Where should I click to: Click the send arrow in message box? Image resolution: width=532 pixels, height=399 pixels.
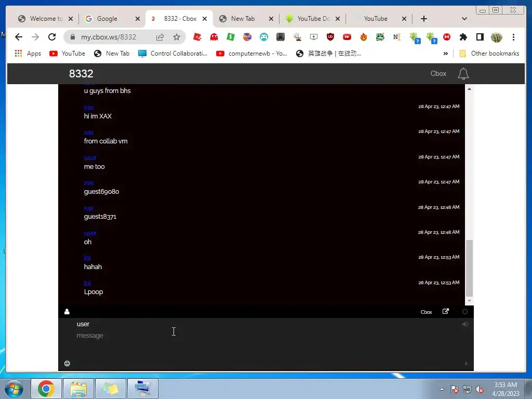coord(466,363)
